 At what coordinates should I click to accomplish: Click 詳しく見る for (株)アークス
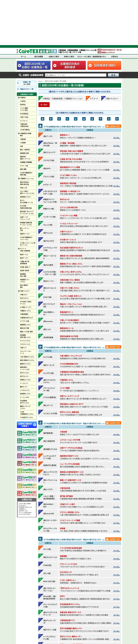pos(117,138)
